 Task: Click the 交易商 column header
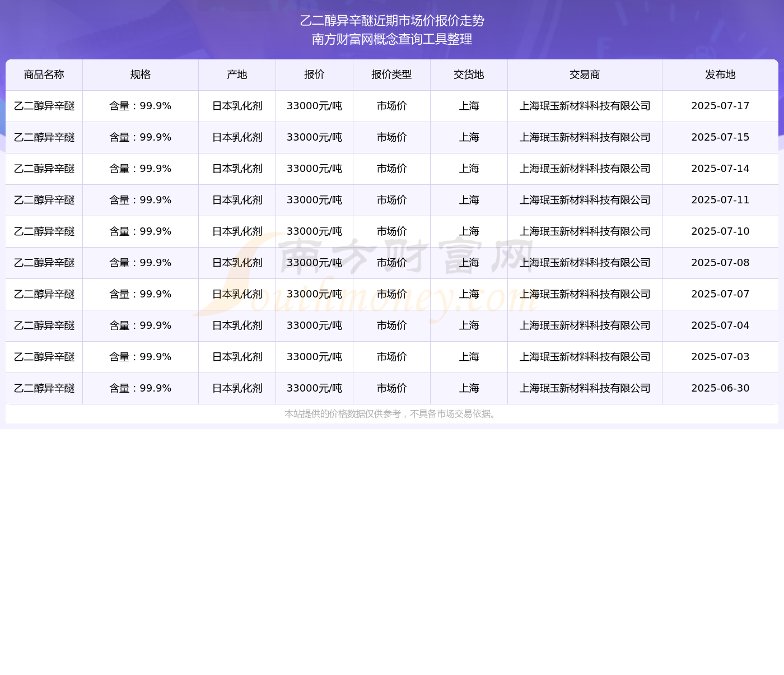click(x=585, y=75)
